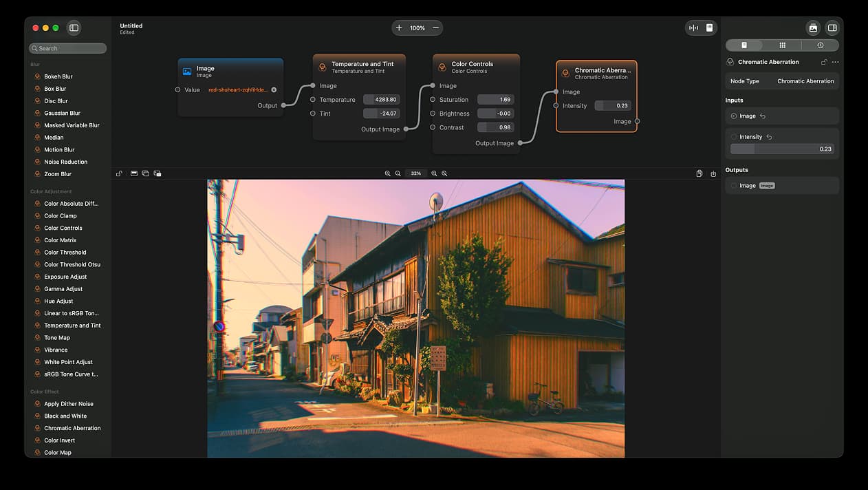Collapse the Color Effect section header

pos(45,392)
